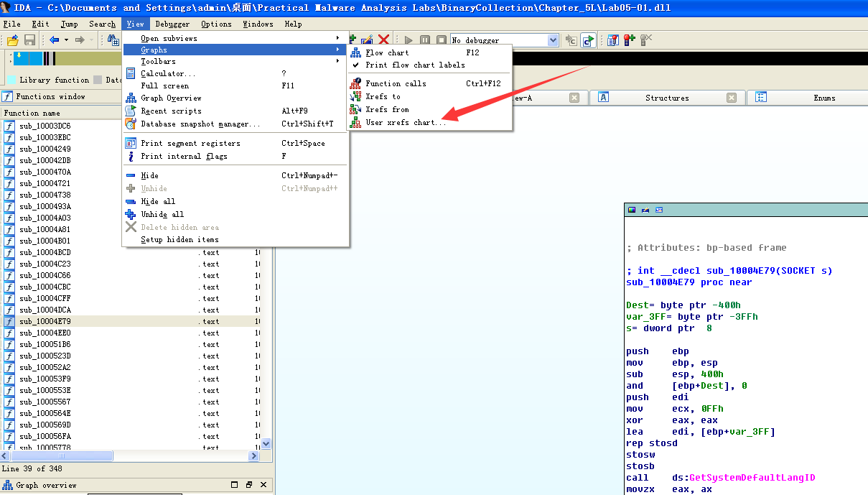Click the graph node group icon
868x495 pixels.
pyautogui.click(x=659, y=210)
